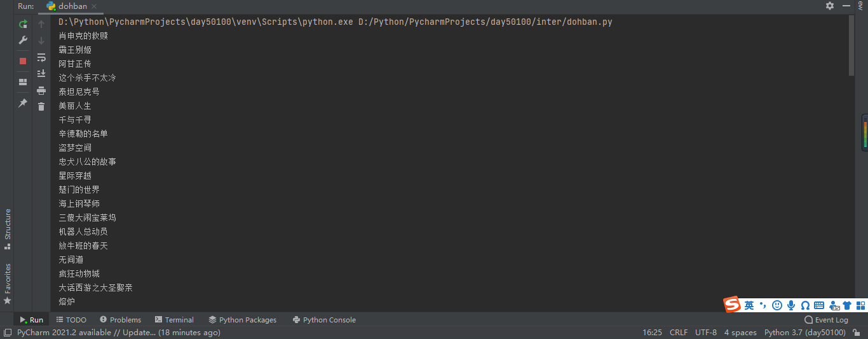Open the Terminal tool window
This screenshot has height=339, width=868.
pos(174,320)
